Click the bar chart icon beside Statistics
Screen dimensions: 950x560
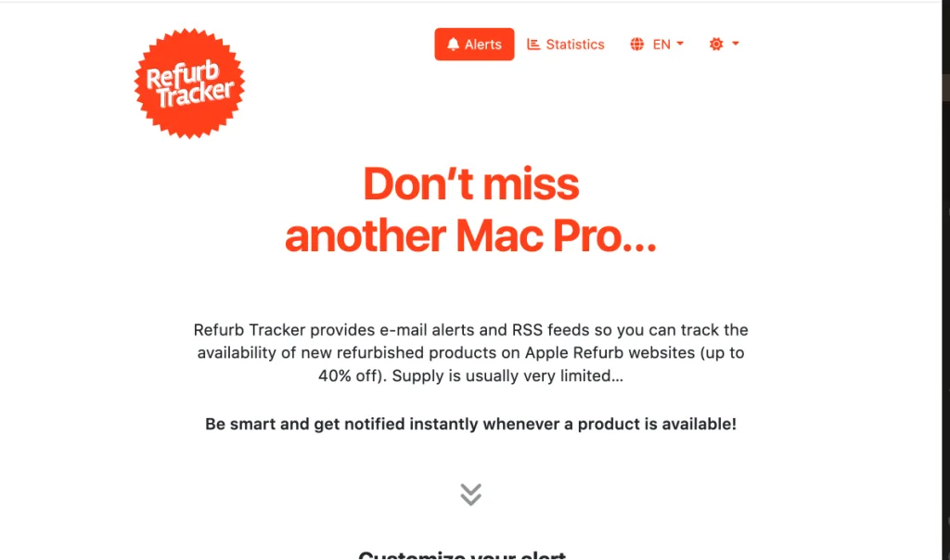533,45
